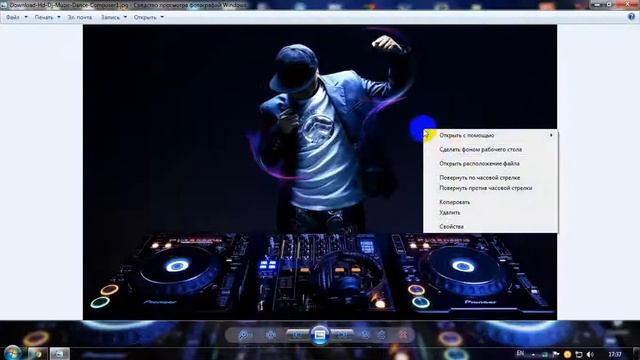Choose "Открыть с помощью" in context menu
This screenshot has height=360, width=640.
467,135
